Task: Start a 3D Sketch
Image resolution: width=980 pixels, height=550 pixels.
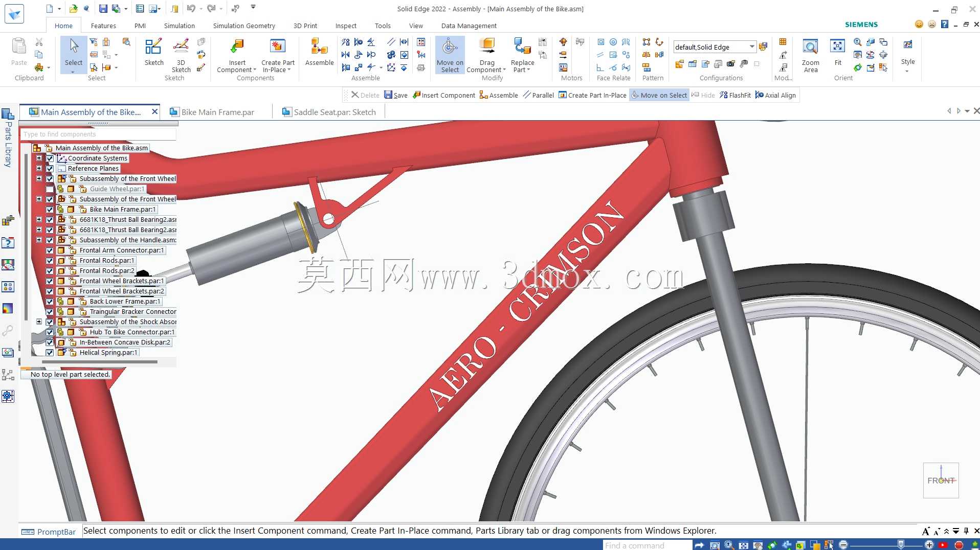Action: pos(181,47)
